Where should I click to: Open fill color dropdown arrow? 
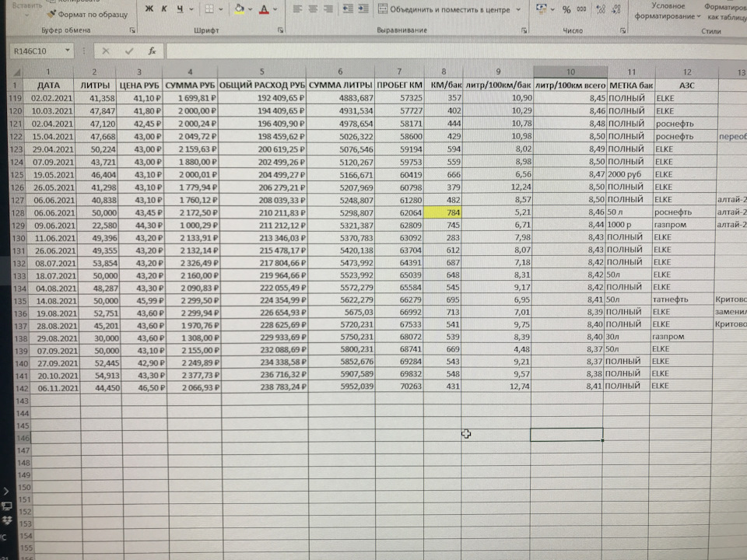(250, 9)
